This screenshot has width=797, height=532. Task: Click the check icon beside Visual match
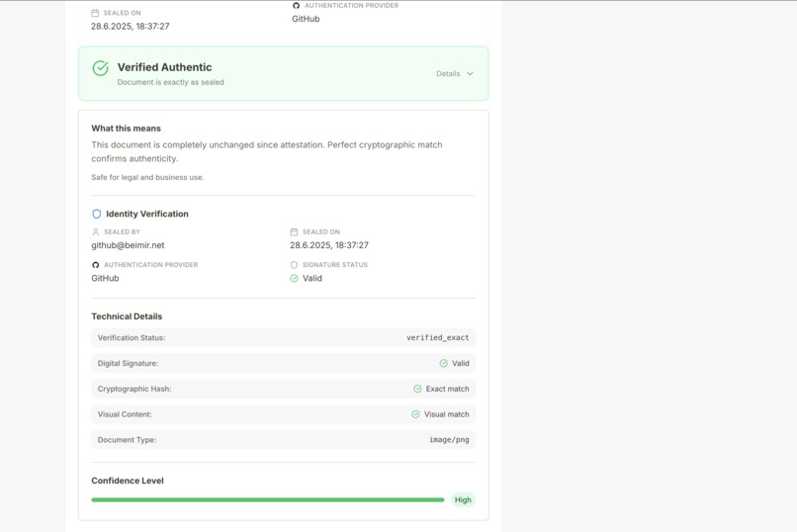pyautogui.click(x=415, y=414)
